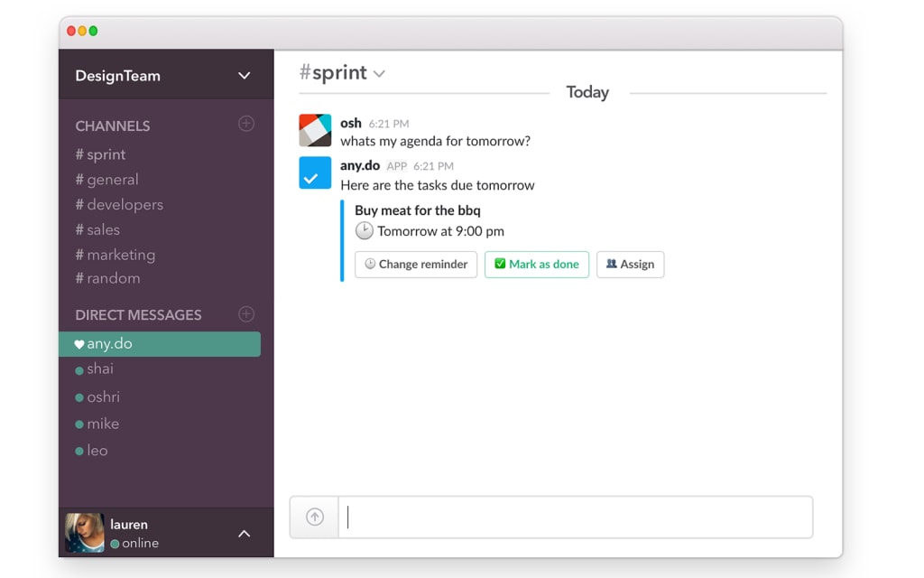
Task: Click the DIRECT MESSAGES section header
Action: coord(138,315)
